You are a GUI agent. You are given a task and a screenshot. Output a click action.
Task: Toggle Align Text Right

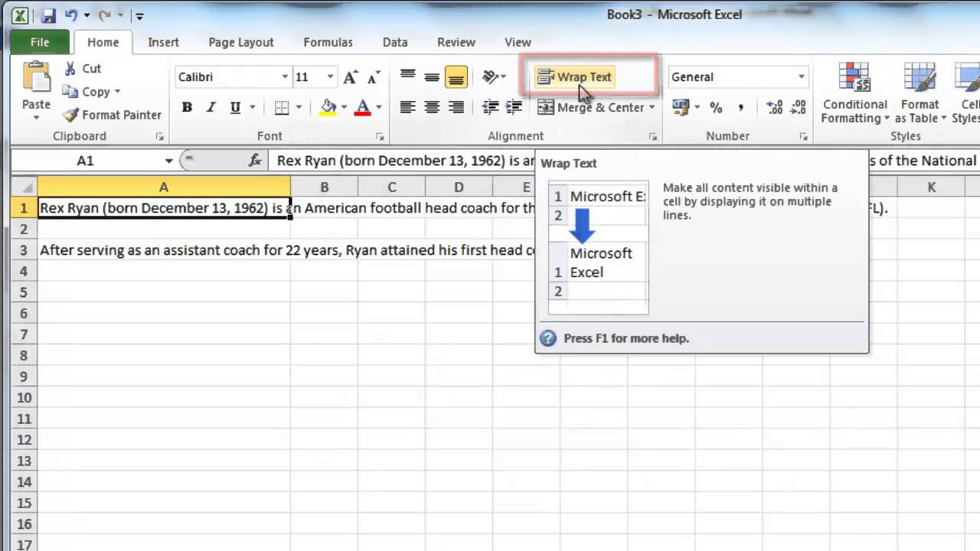456,107
